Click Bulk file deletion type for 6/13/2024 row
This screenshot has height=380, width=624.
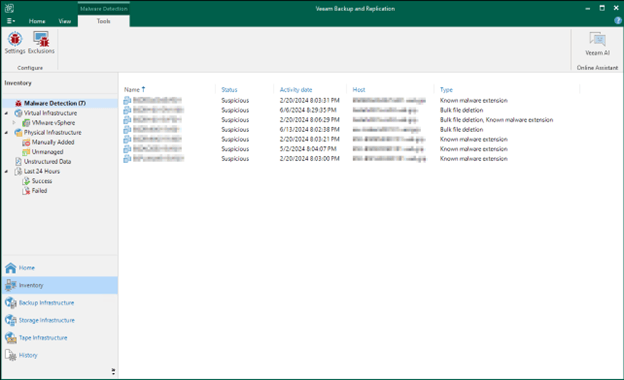tap(461, 129)
